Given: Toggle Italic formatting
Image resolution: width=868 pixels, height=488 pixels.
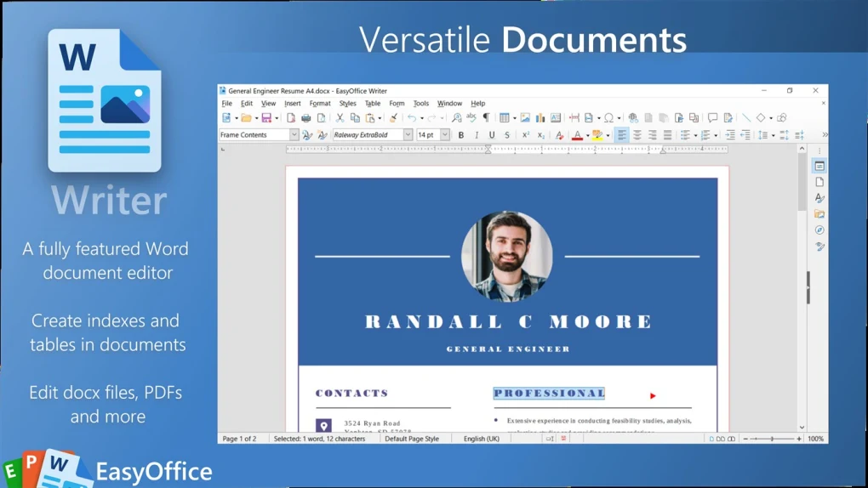Looking at the screenshot, I should click(x=476, y=135).
